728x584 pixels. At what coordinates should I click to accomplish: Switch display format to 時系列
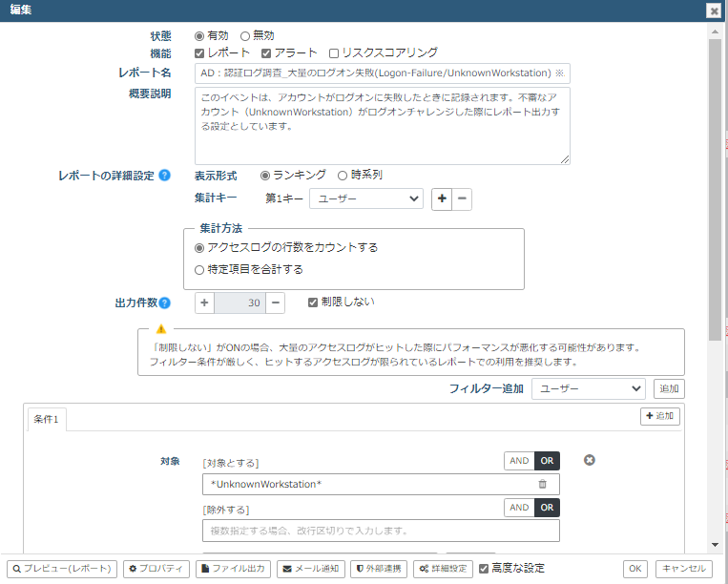pyautogui.click(x=343, y=176)
